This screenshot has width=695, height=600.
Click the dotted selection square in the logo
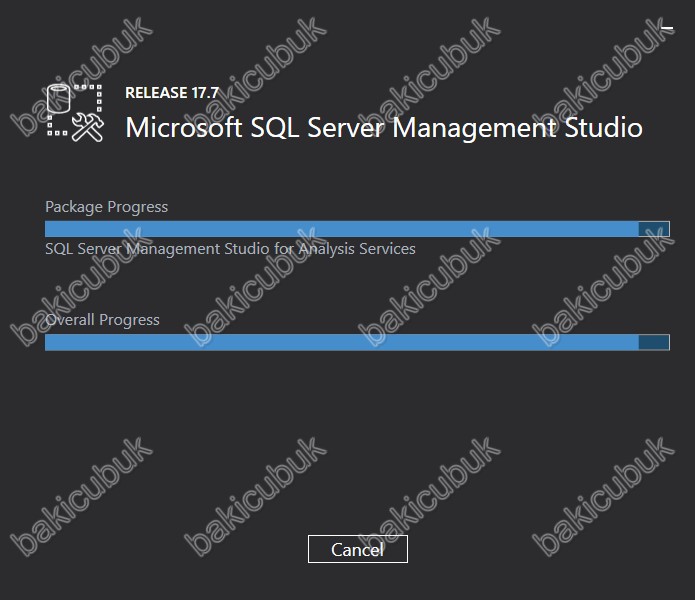pos(74,109)
